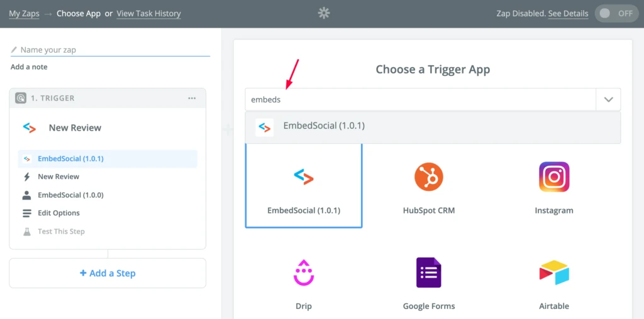Toggle the Zap ON/OFF switch
Viewport: 644px width, 319px height.
(x=616, y=14)
